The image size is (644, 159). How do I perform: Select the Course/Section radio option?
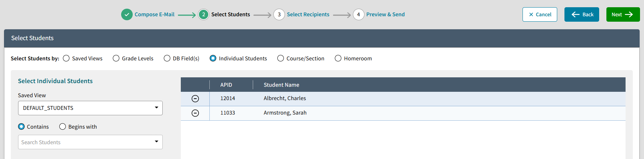281,58
